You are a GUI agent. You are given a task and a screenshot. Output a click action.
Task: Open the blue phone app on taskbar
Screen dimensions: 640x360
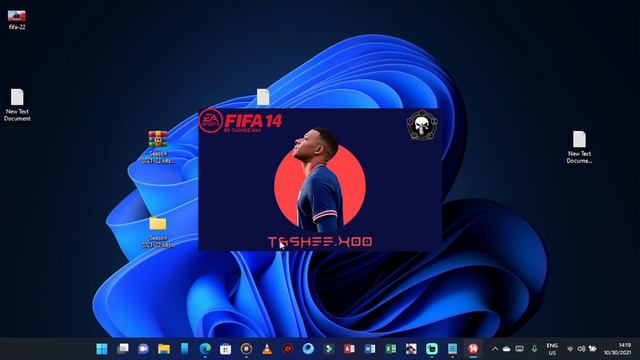184,349
